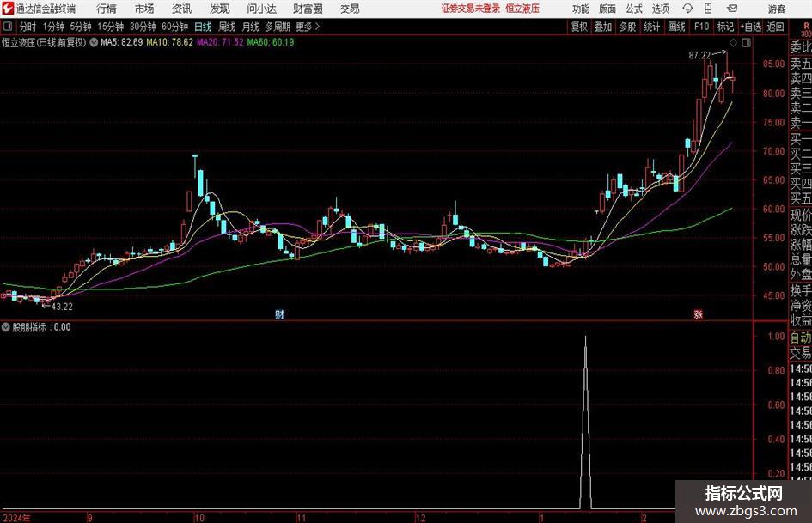Open the 资讯 menu

click(x=182, y=9)
